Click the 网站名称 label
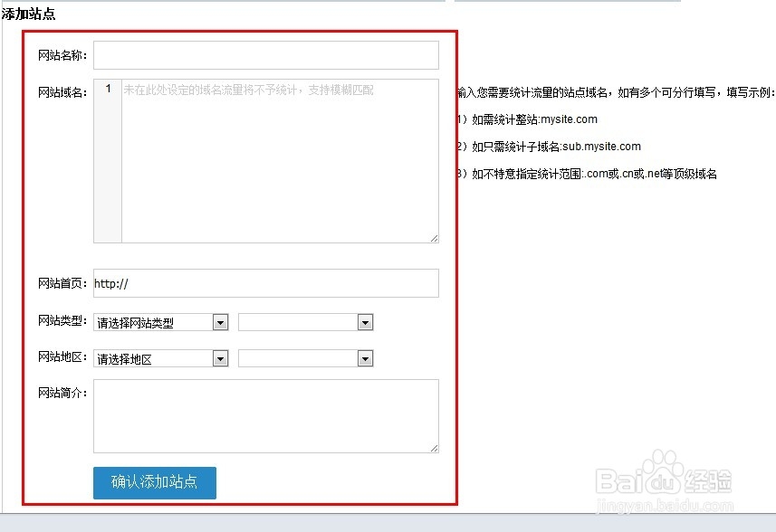Viewport: 776px width, 532px height. [62, 55]
